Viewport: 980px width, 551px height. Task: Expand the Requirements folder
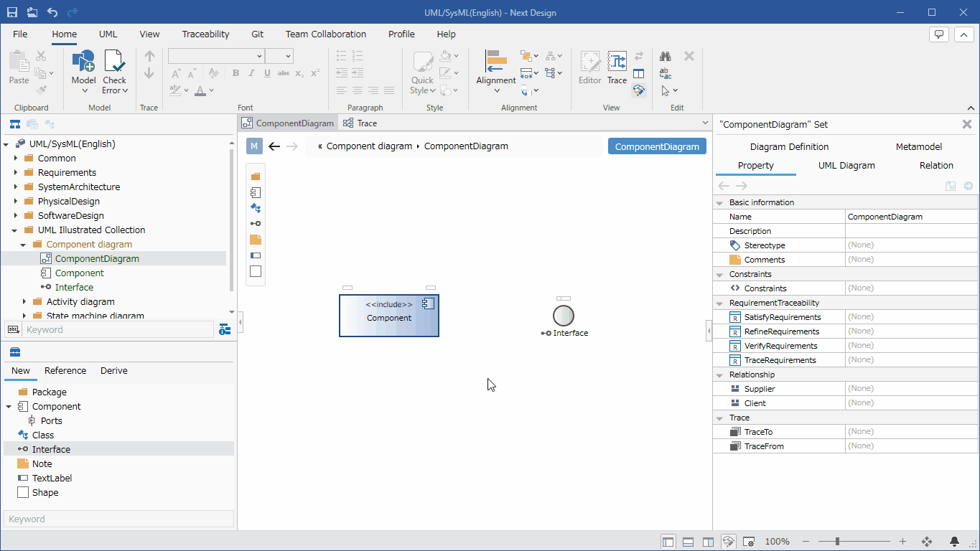(16, 173)
